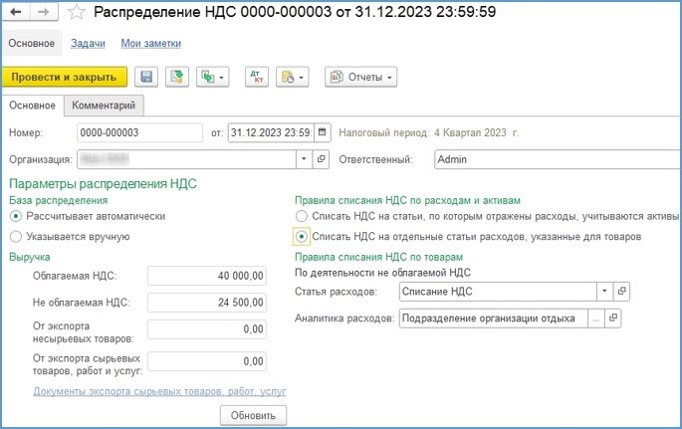Click the Правила списания НДС по товарам heading

point(379,257)
